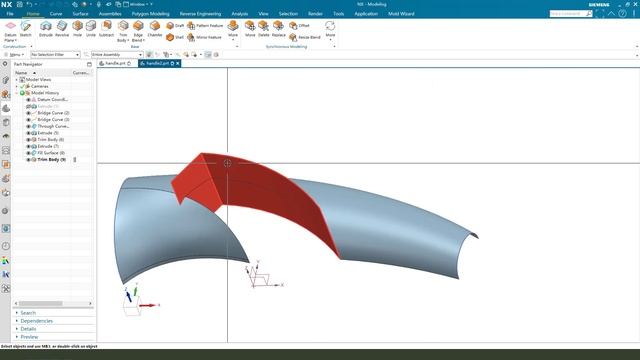Screen dimensions: 640x360
Task: Switch to the Curve ribbon tab
Action: (56, 14)
